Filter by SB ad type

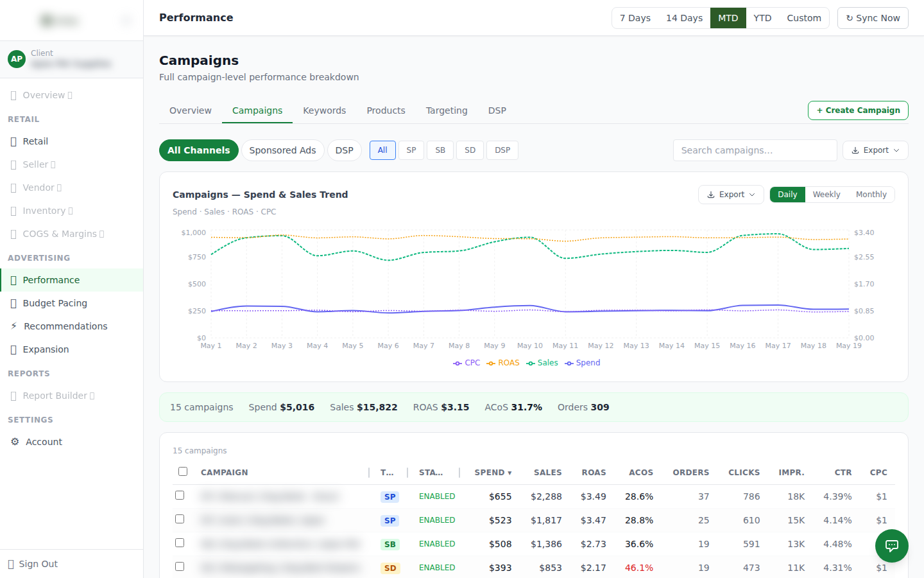[x=440, y=150]
